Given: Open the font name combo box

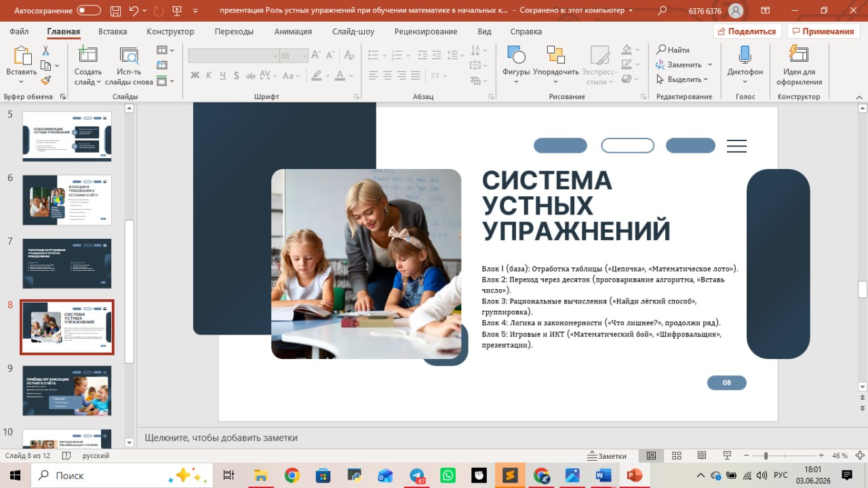Looking at the screenshot, I should pos(233,56).
